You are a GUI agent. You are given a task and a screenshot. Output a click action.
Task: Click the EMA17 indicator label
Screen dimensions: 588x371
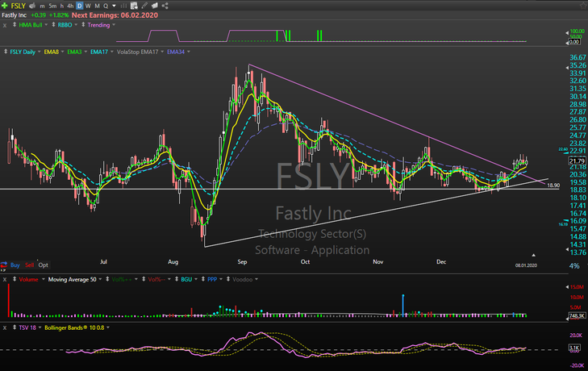(99, 52)
